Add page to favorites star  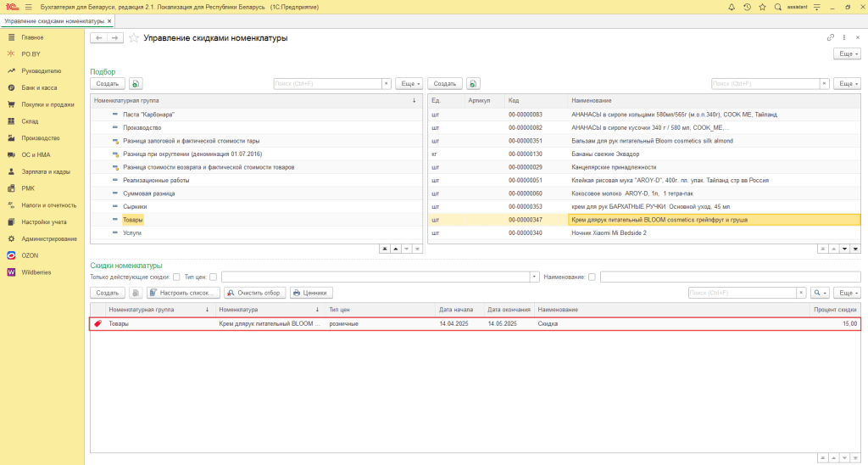133,38
